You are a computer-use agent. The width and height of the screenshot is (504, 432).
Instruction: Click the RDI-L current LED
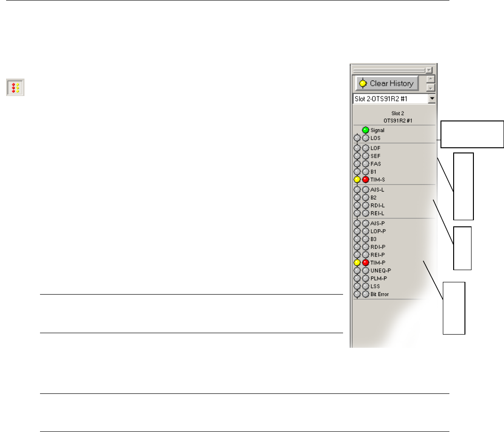point(366,205)
